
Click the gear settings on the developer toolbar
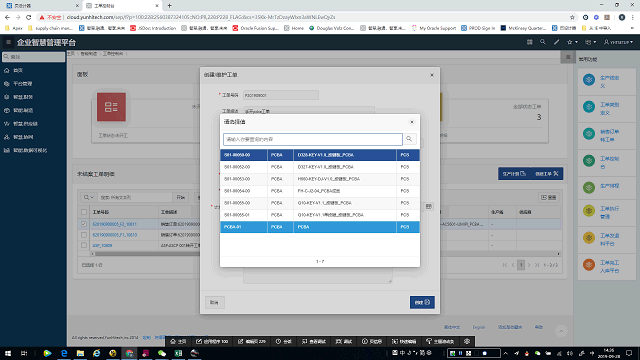[x=467, y=342]
